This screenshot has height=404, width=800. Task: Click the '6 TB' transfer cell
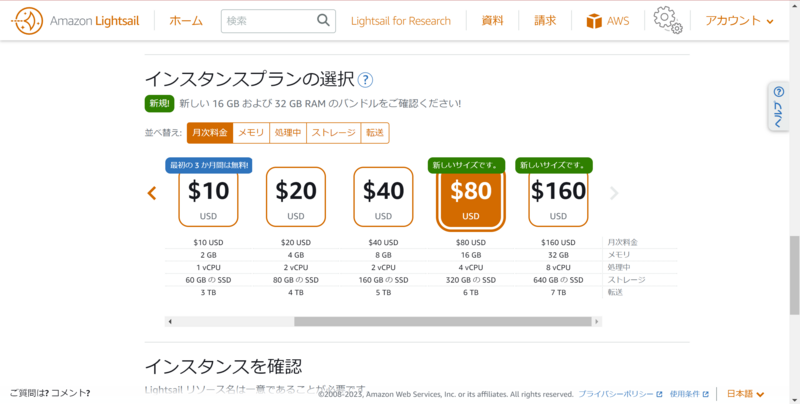pyautogui.click(x=470, y=292)
